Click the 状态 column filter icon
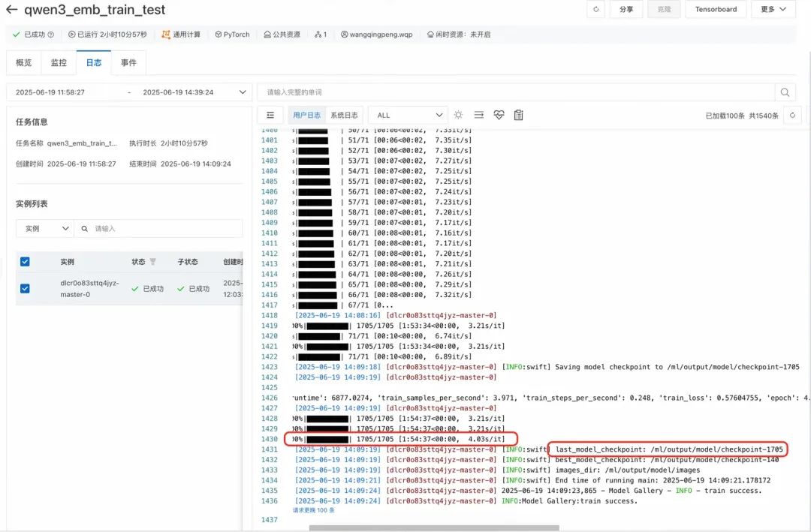The width and height of the screenshot is (811, 532). click(x=153, y=262)
